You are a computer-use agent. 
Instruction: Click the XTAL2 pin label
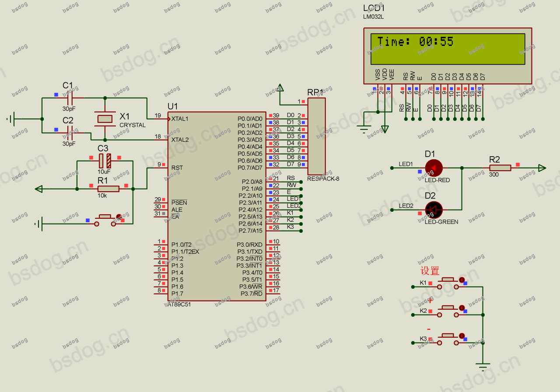[180, 140]
